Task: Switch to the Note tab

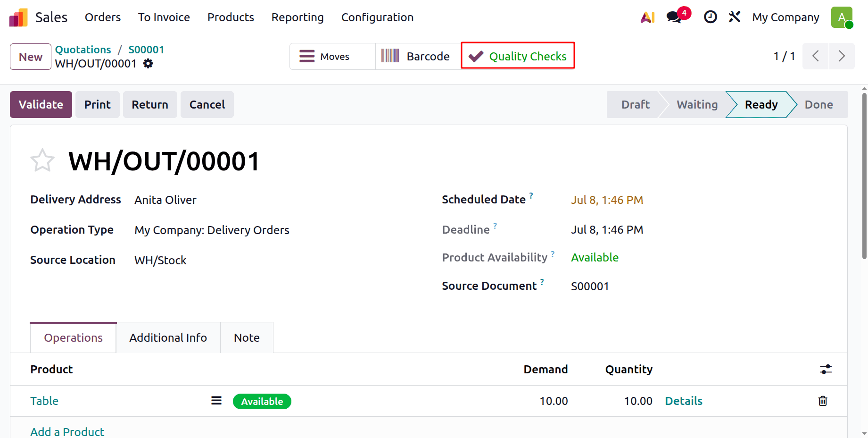Action: [247, 337]
